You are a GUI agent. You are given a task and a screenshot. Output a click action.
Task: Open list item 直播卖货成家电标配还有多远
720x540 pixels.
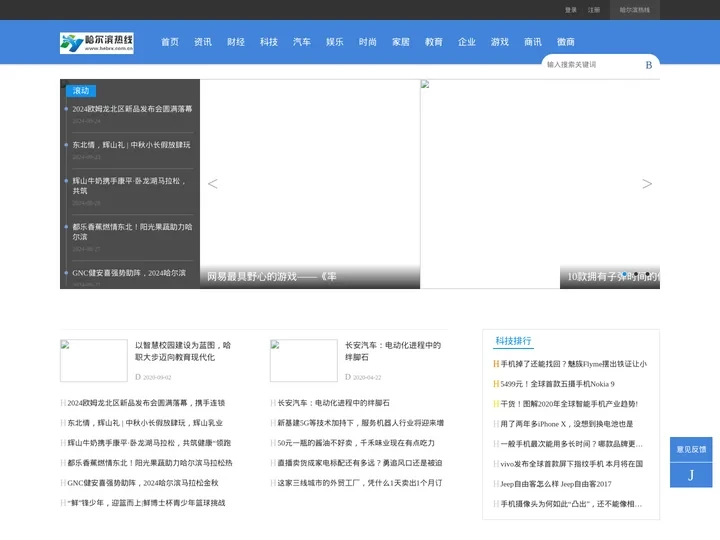tap(360, 463)
